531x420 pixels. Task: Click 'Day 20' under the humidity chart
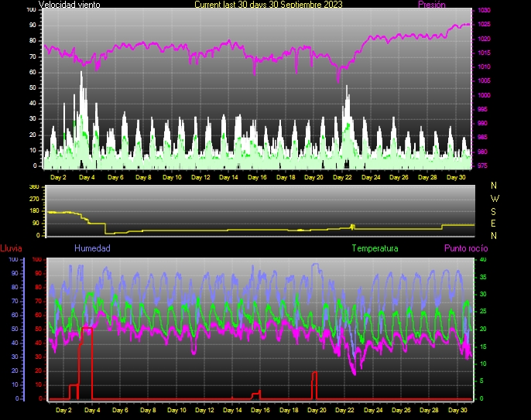click(317, 410)
